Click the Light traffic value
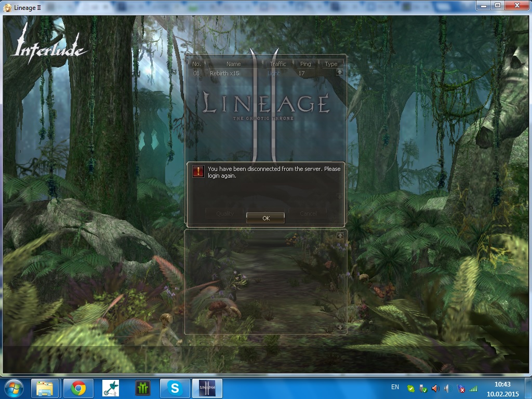Image resolution: width=532 pixels, height=399 pixels. coord(273,73)
